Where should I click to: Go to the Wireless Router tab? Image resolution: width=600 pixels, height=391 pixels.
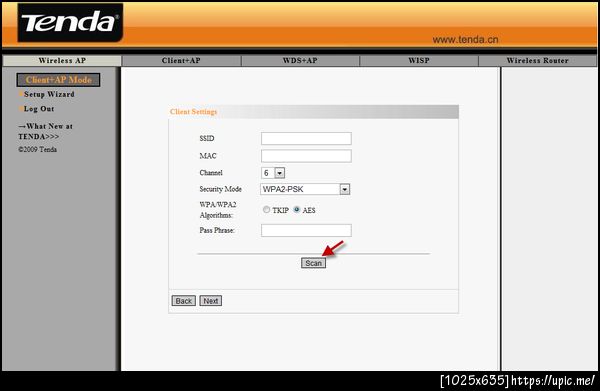537,60
